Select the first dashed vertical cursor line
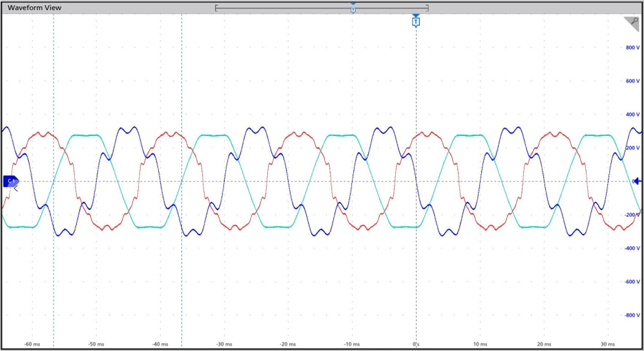 pos(54,275)
